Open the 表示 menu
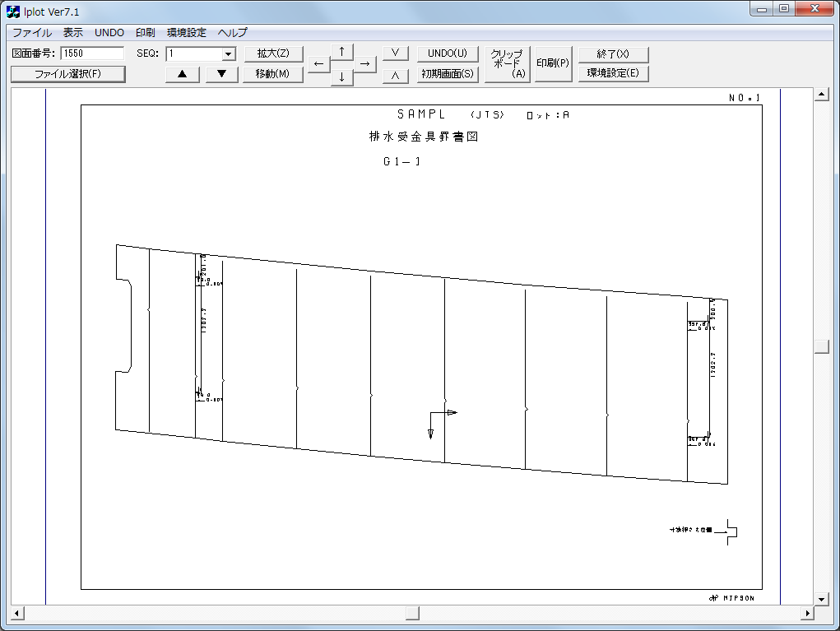The image size is (840, 631). click(x=73, y=33)
